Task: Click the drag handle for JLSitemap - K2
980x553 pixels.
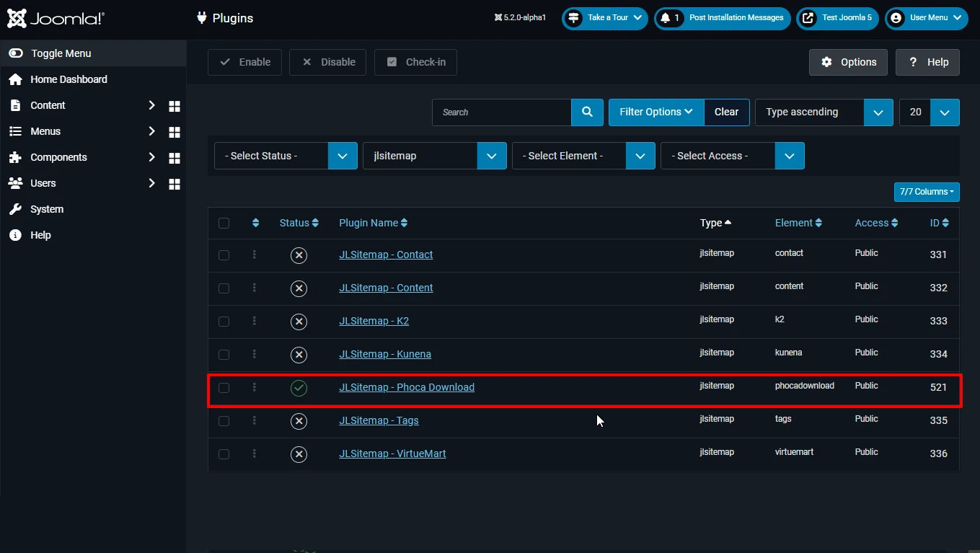Action: (255, 321)
